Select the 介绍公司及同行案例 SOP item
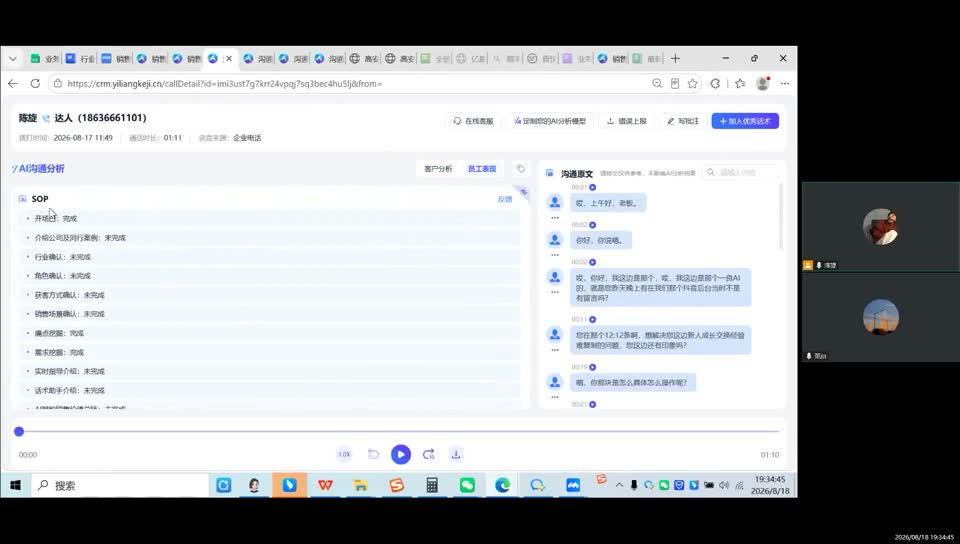 pyautogui.click(x=271, y=237)
